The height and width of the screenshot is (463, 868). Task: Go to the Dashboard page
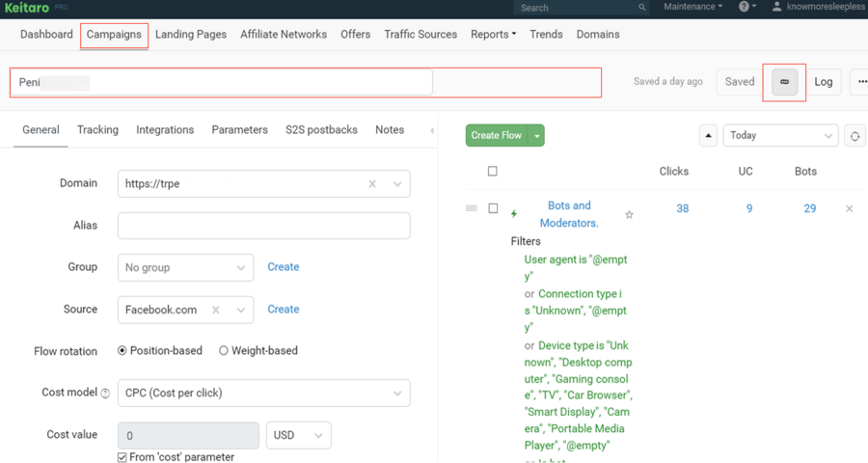(46, 35)
